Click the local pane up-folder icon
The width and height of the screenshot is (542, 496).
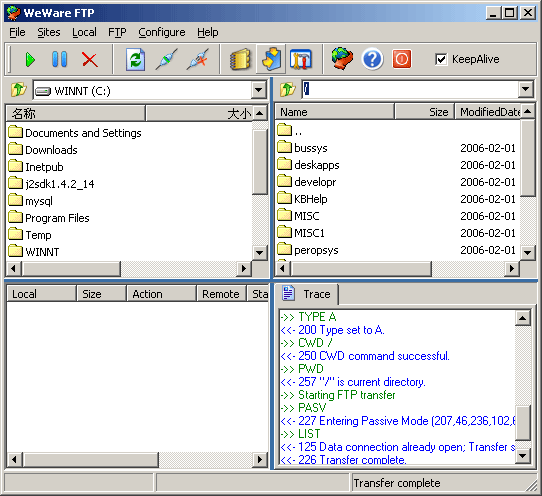click(x=18, y=90)
